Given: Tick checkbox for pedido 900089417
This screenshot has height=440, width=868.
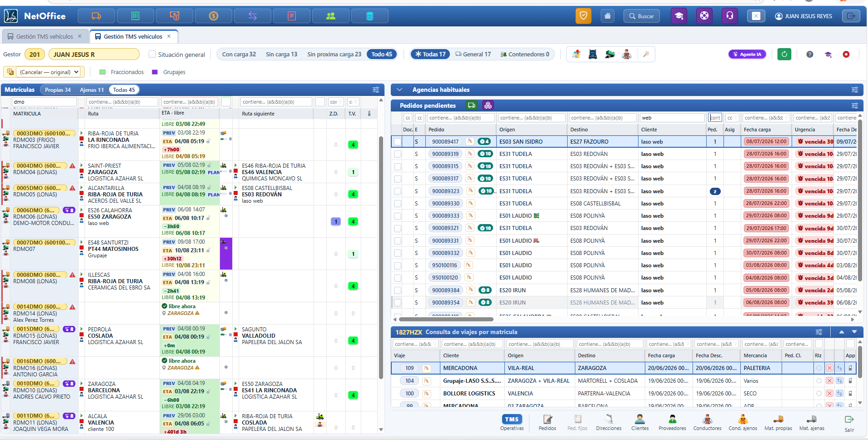Looking at the screenshot, I should tap(398, 142).
